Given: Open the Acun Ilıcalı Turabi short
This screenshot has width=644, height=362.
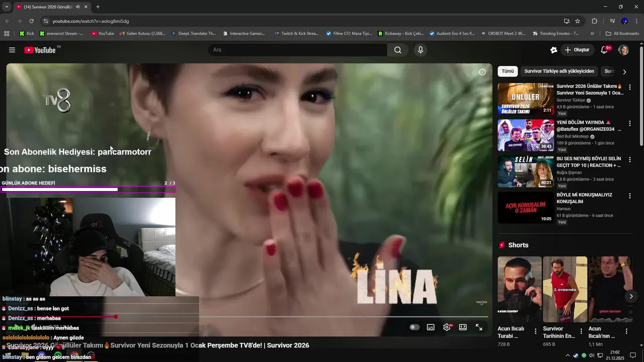Looking at the screenshot, I should pos(519,289).
